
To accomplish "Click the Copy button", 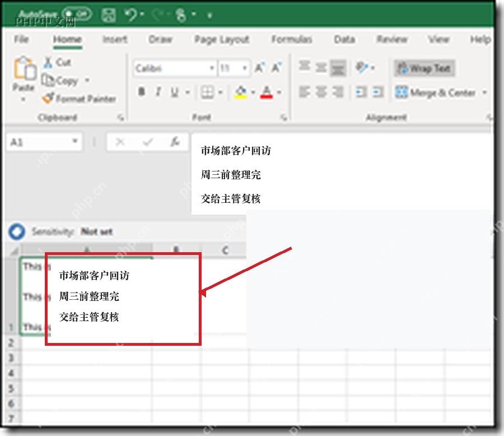I will (60, 80).
